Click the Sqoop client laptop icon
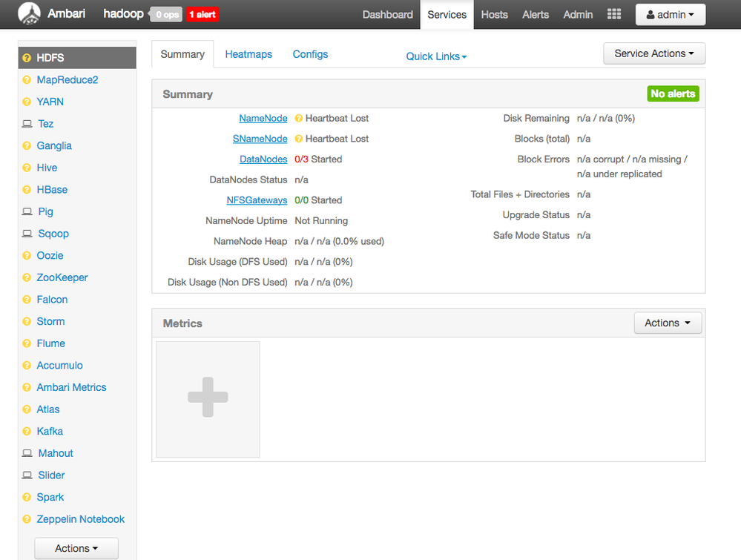The width and height of the screenshot is (741, 560). coord(27,234)
